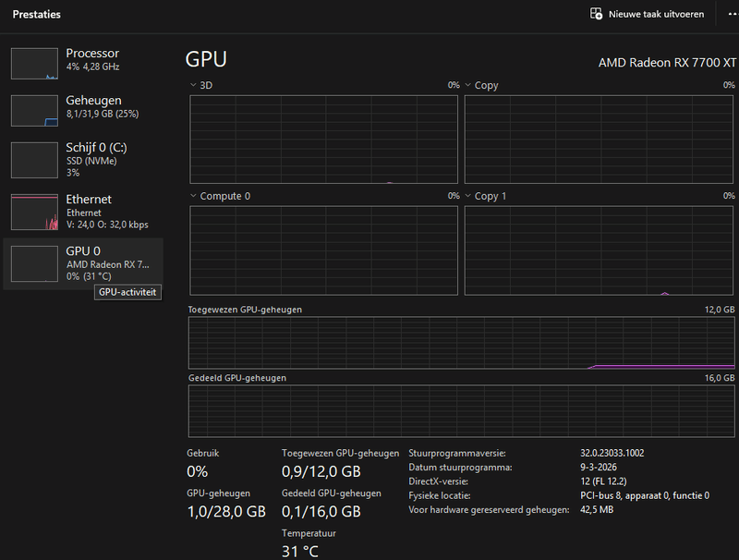Screen dimensions: 739x560
Task: Click the Schijf 0 mini graph thumbnail
Action: (34, 160)
